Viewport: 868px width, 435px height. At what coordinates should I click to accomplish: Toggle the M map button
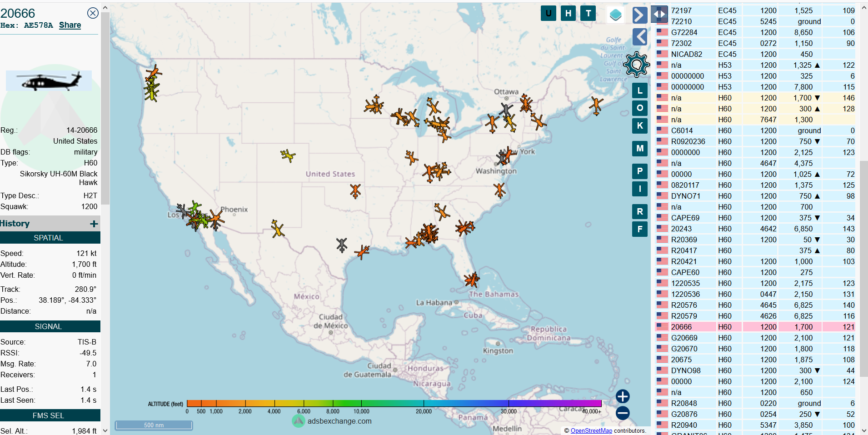[640, 148]
